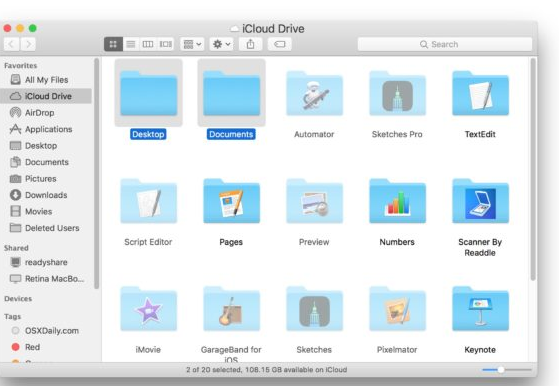Image resolution: width=559 pixels, height=386 pixels.
Task: Open the Scanner By Readdle folder
Action: 480,201
